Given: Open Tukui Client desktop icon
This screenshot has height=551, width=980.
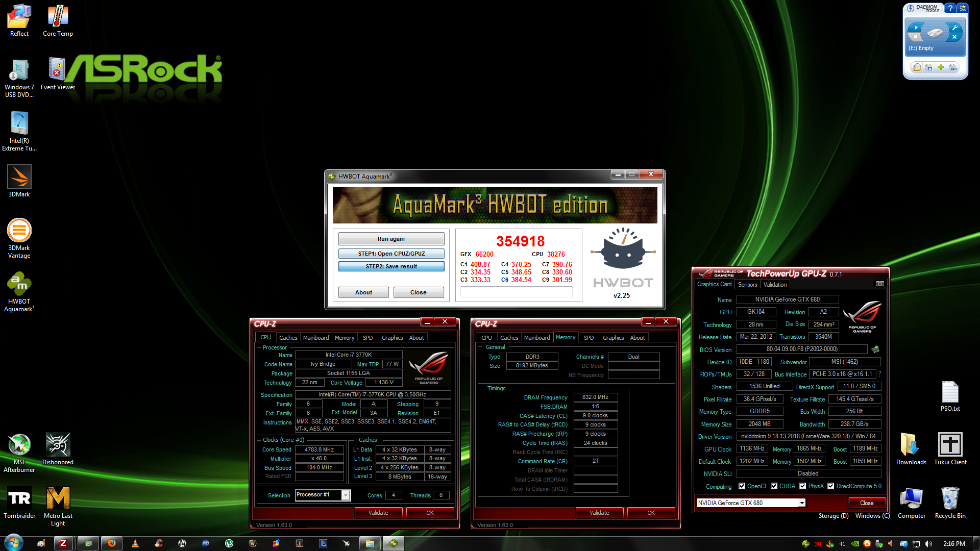Looking at the screenshot, I should tap(950, 449).
